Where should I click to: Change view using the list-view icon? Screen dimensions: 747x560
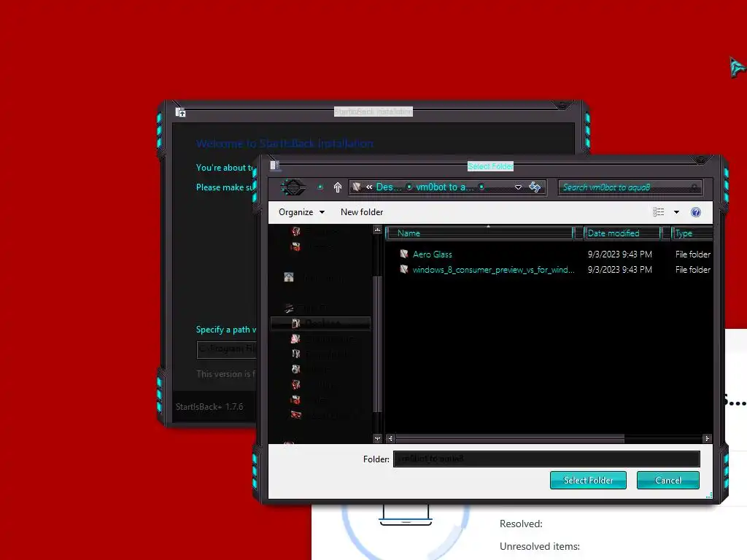point(659,212)
